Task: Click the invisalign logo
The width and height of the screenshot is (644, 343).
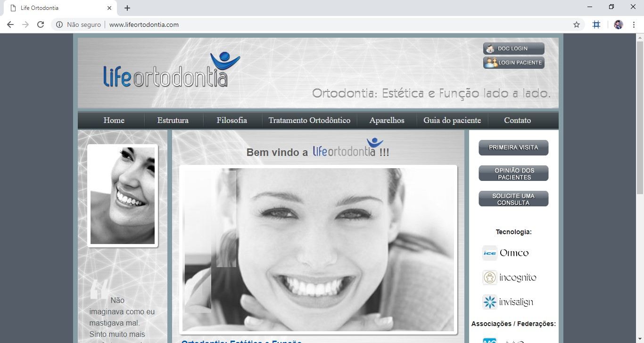Action: click(508, 302)
